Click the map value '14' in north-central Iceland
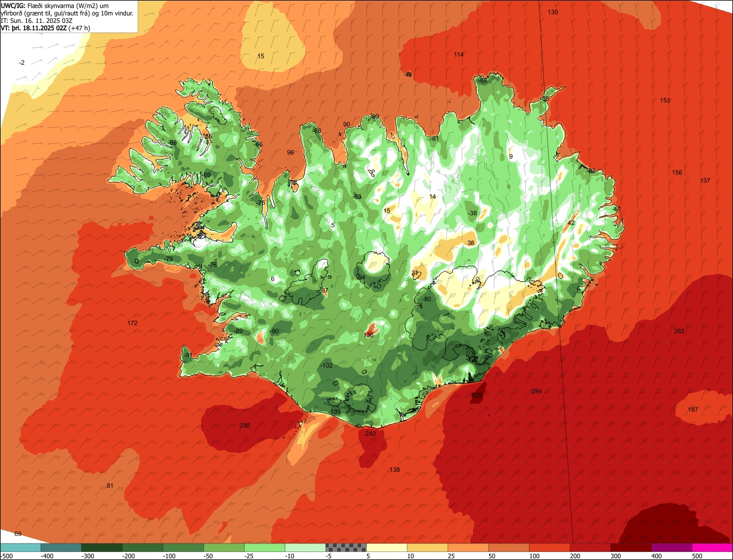This screenshot has height=560, width=733. [x=432, y=196]
